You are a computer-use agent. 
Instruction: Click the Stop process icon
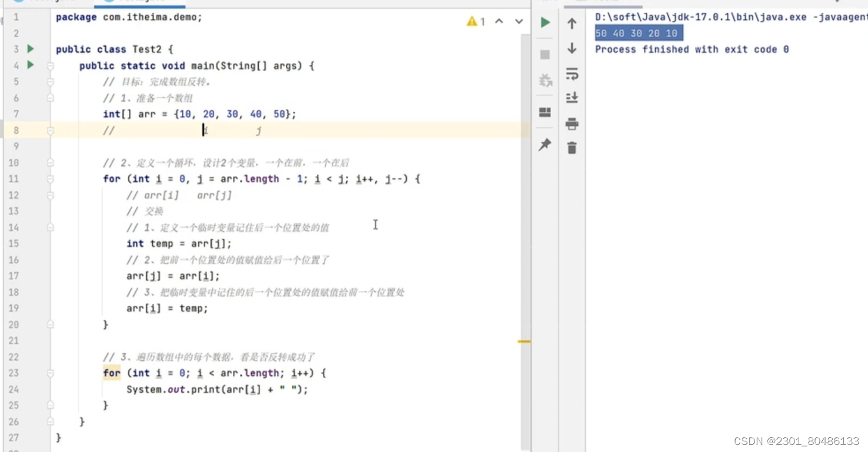coord(545,55)
